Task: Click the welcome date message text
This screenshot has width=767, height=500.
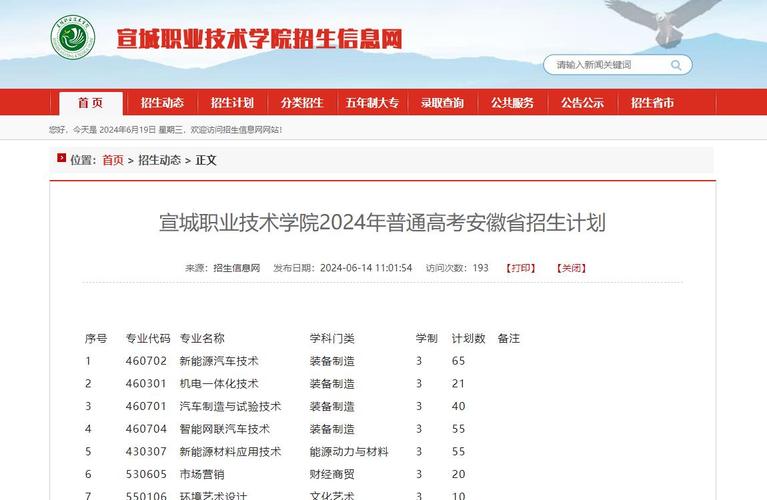Action: coord(165,130)
